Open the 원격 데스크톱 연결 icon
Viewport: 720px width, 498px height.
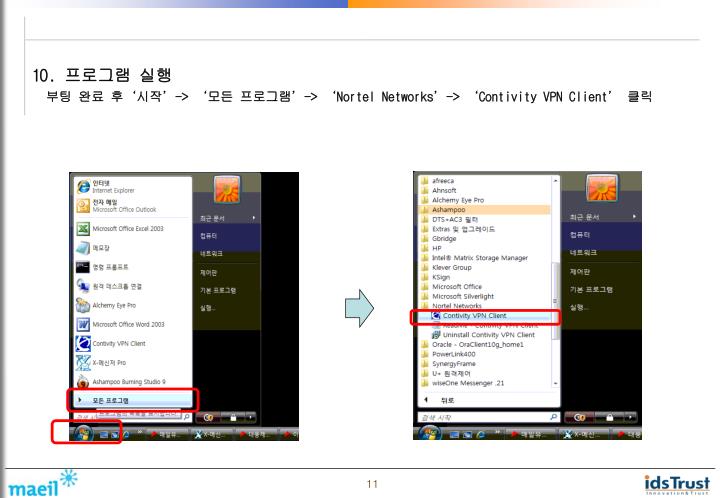83,286
